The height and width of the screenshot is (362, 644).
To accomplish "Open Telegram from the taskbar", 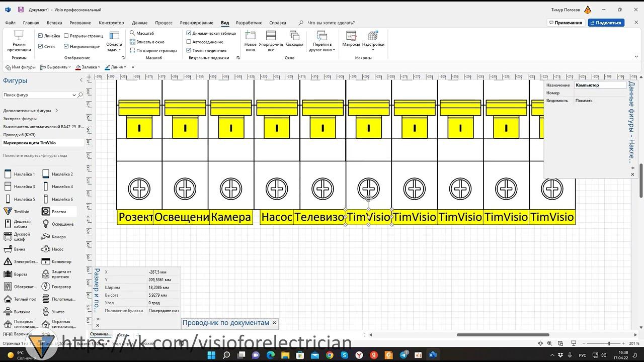I will click(x=405, y=355).
